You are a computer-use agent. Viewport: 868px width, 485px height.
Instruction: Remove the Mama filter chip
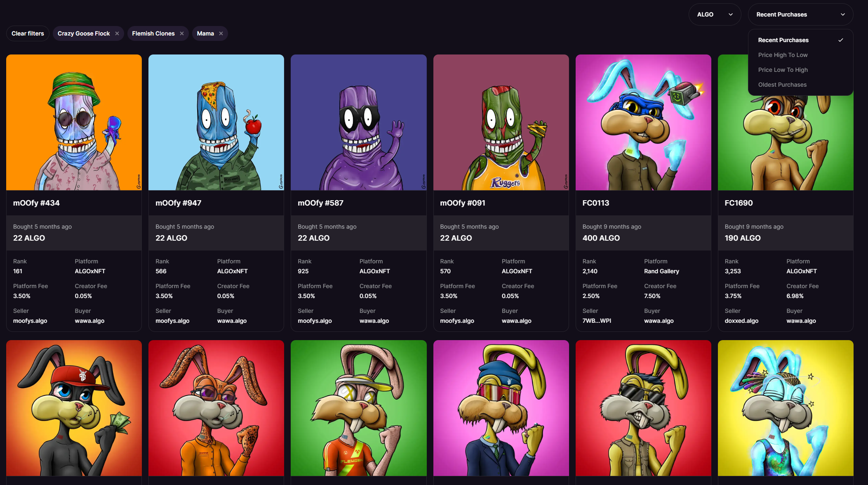(221, 33)
